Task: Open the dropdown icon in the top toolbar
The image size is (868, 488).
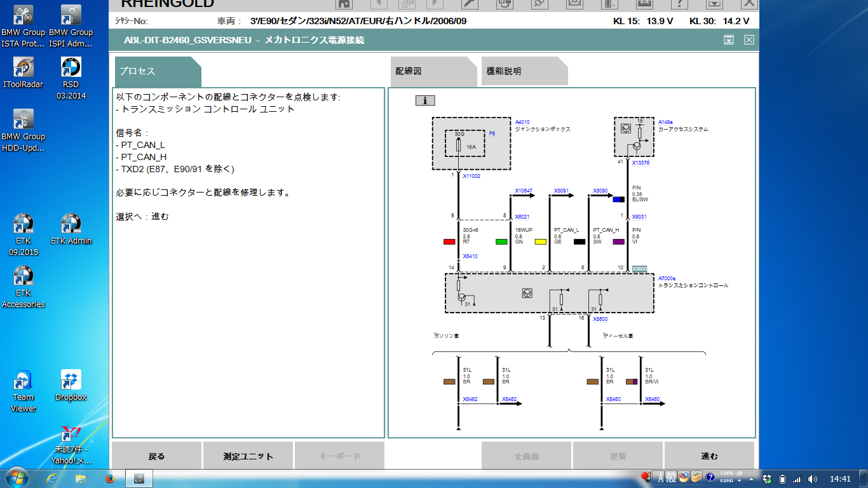Action: pos(714,3)
